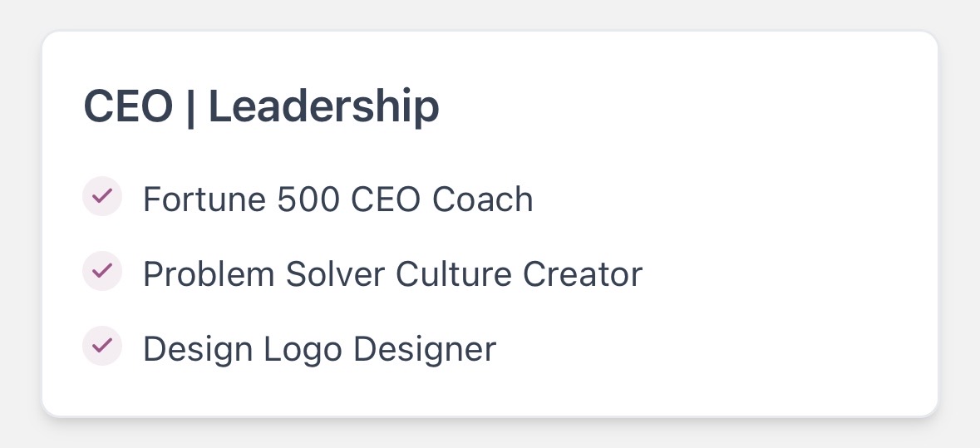Select the "Design Logo Designer" list item

319,349
